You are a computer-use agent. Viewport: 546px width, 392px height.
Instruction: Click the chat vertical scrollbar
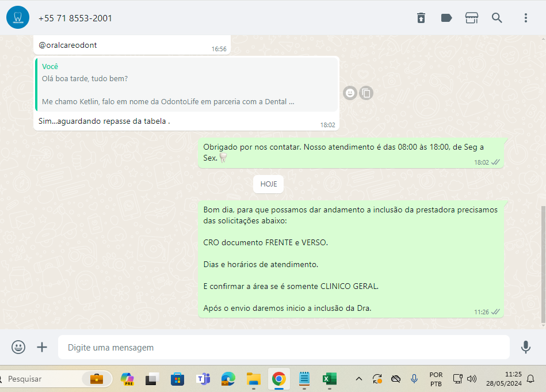(543, 265)
